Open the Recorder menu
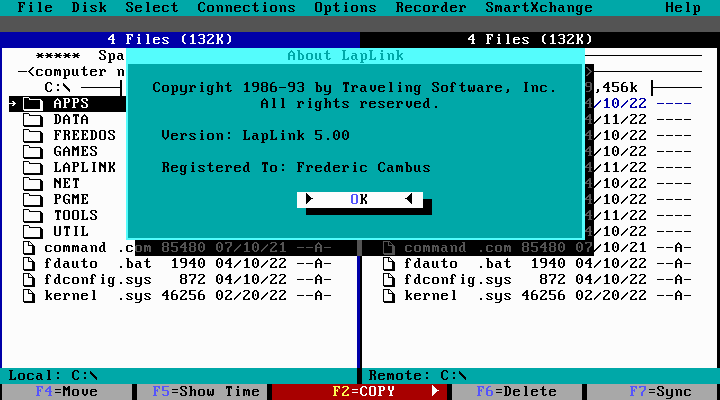Viewport: 720px width, 400px height. [431, 8]
